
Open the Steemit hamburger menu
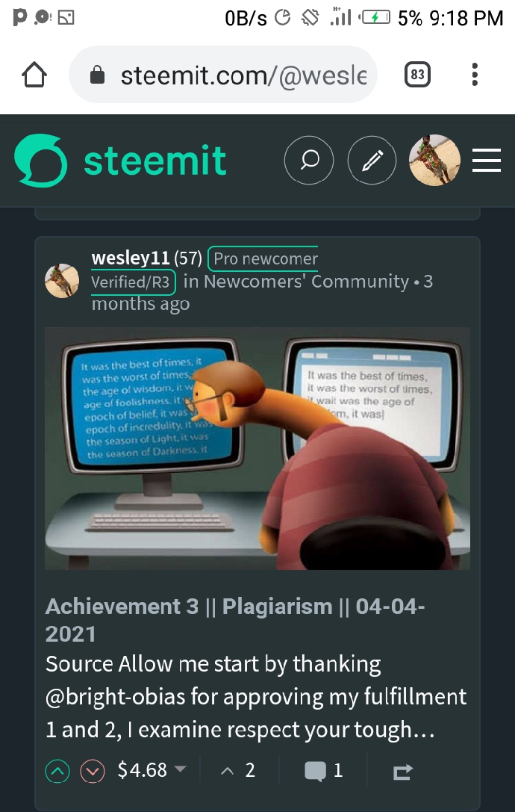[487, 160]
